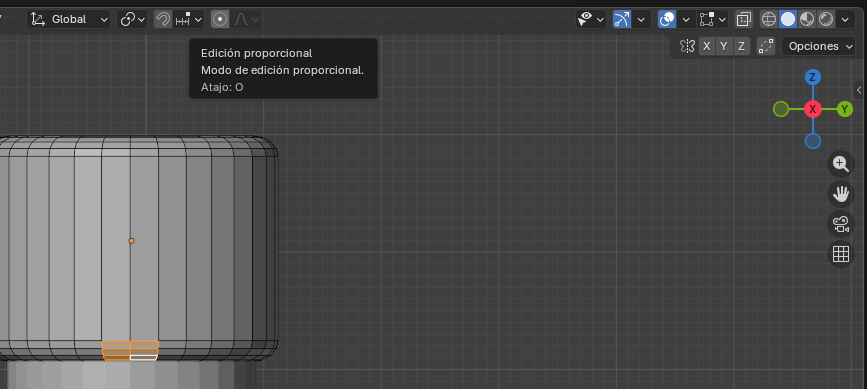This screenshot has height=389, width=867.
Task: Expand the sidebar with the arrow tab
Action: (860, 90)
